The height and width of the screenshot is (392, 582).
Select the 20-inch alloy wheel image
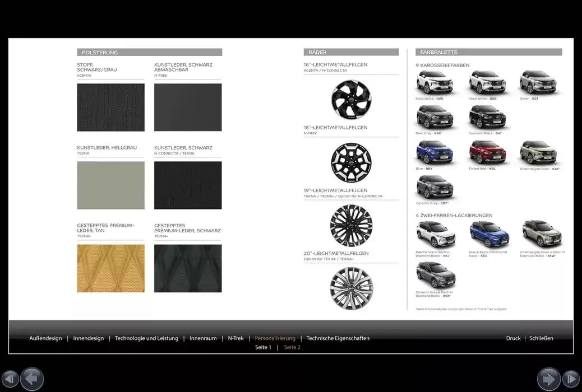(351, 288)
